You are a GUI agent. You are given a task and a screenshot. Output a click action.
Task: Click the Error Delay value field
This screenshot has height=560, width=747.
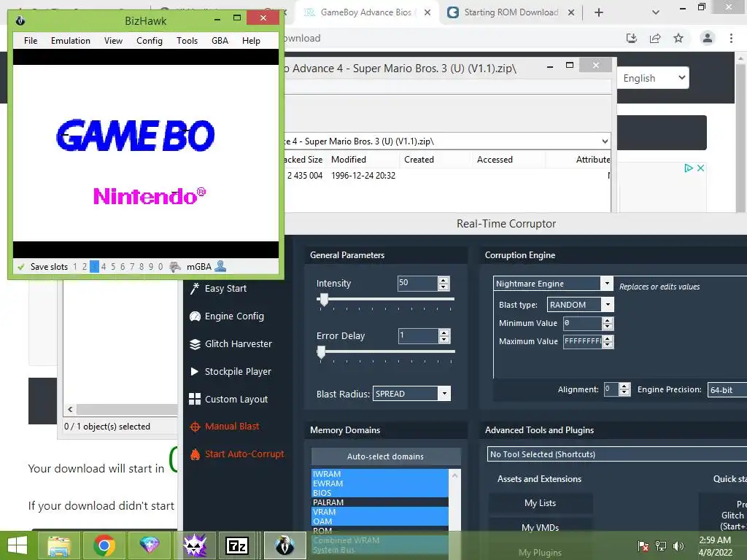click(418, 335)
